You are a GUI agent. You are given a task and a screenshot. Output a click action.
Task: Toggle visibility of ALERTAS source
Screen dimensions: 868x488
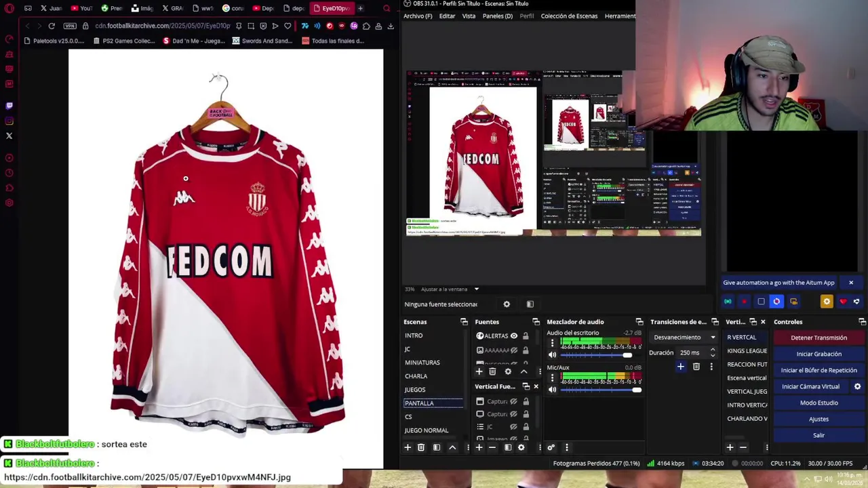[514, 335]
